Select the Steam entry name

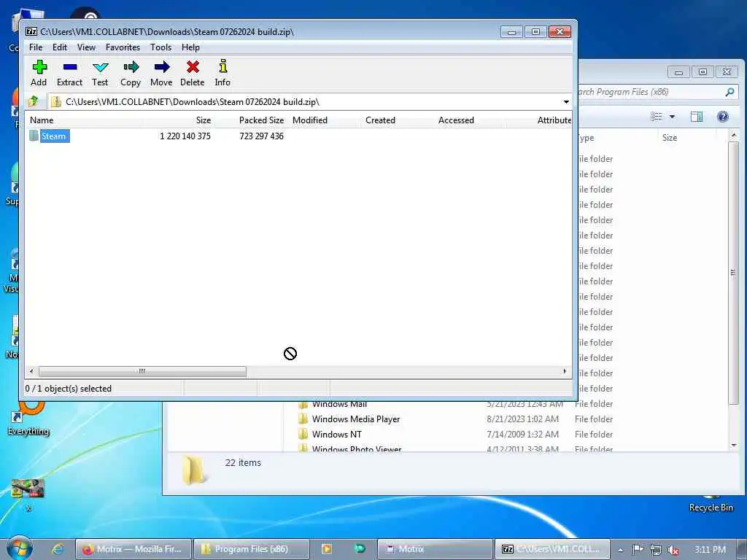tap(54, 136)
